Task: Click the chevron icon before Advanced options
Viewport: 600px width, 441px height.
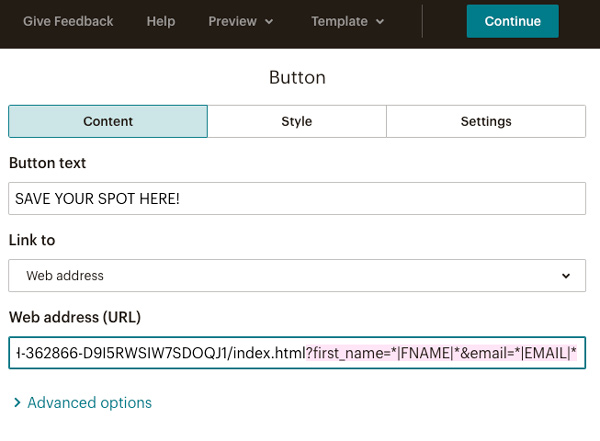Action: click(x=17, y=403)
